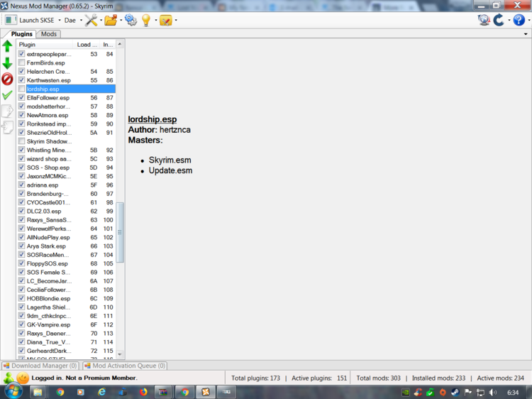Expand the refresh icon dropdown arrow

509,21
